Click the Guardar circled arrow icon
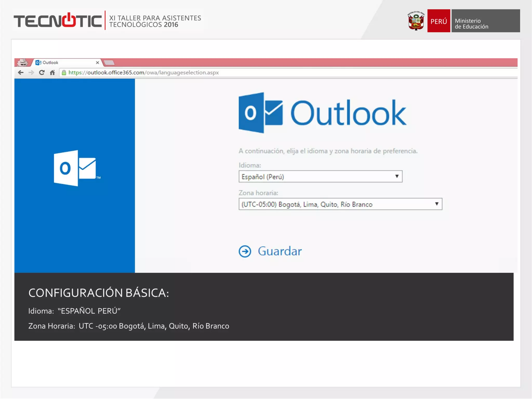The width and height of the screenshot is (532, 399). pos(245,251)
